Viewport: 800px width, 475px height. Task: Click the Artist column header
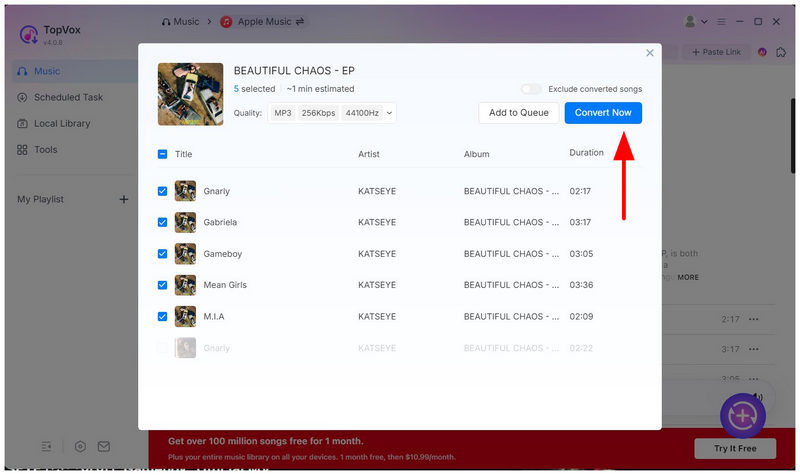(369, 154)
